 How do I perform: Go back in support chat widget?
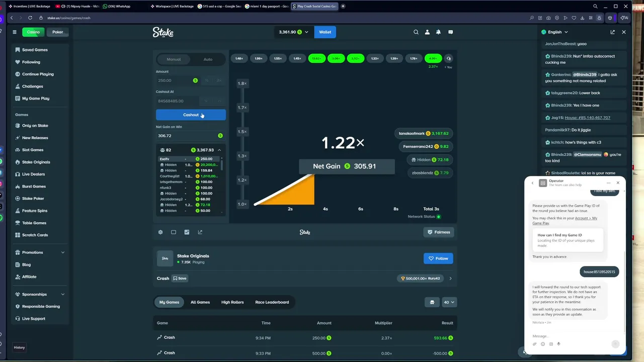point(532,183)
